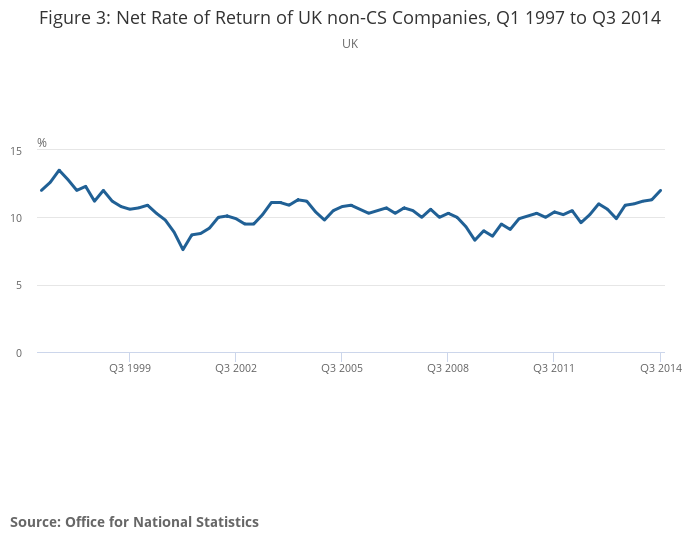This screenshot has height=549, width=700.
Task: Click the line's dip just after Q3 2008
Action: tap(475, 240)
